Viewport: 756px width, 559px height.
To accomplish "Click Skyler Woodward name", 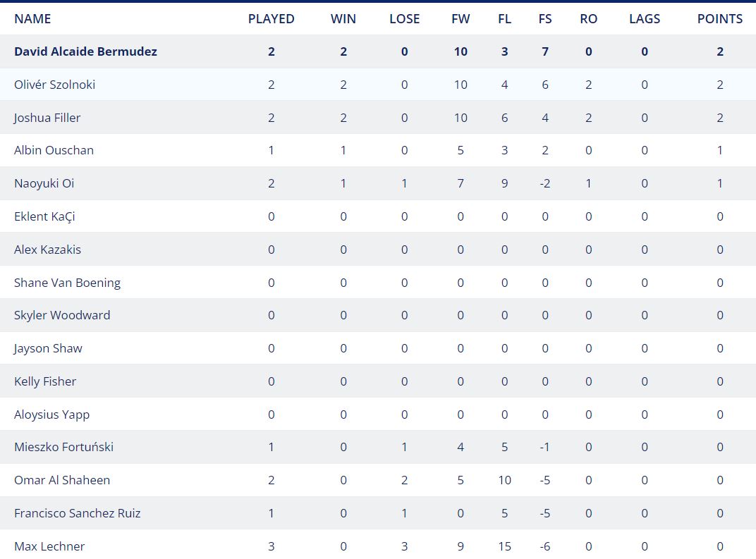I will [62, 315].
